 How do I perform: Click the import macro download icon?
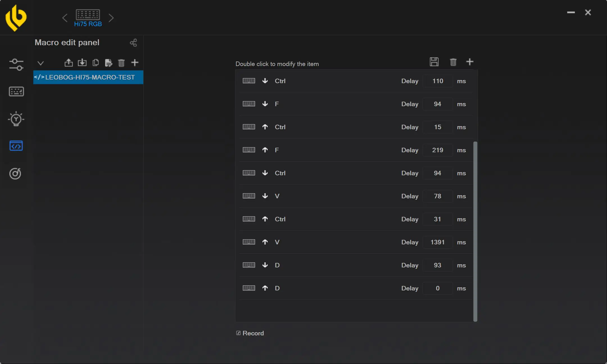tap(82, 63)
